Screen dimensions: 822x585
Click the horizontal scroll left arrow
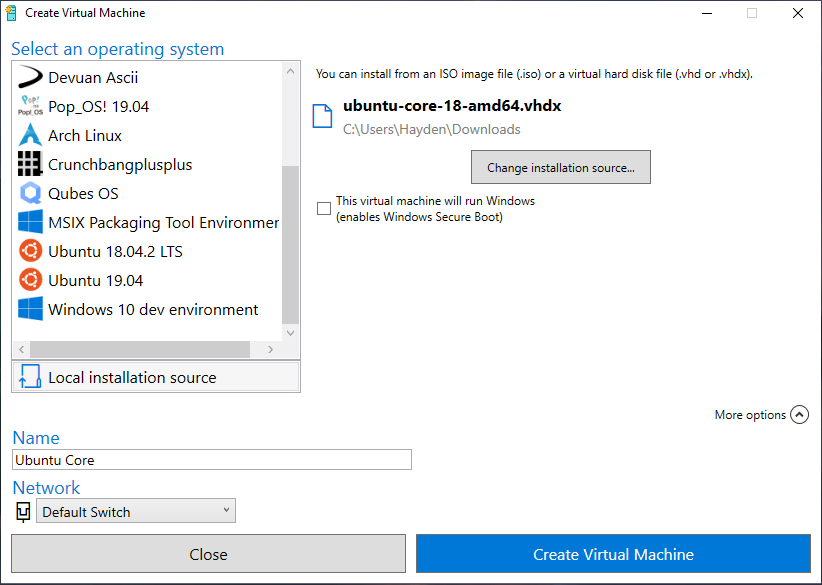(21, 349)
